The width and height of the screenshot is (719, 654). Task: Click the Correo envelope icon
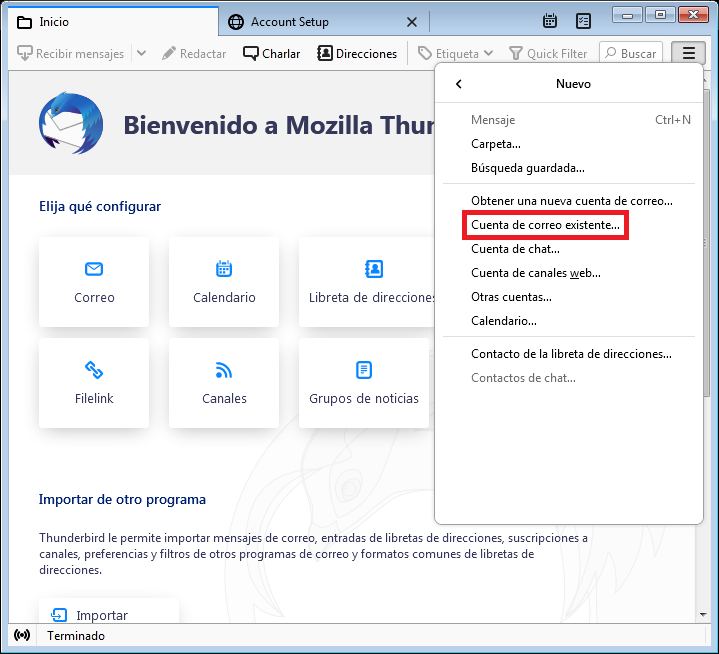[x=94, y=269]
